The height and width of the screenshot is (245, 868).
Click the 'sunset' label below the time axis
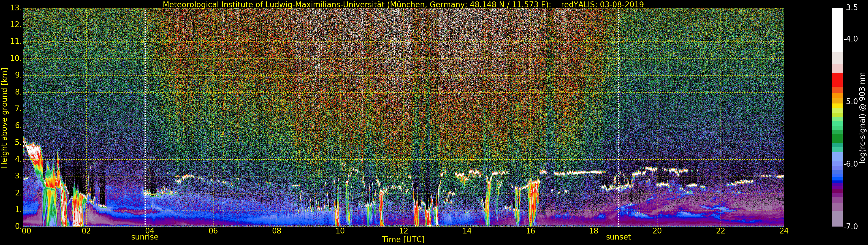click(618, 237)
